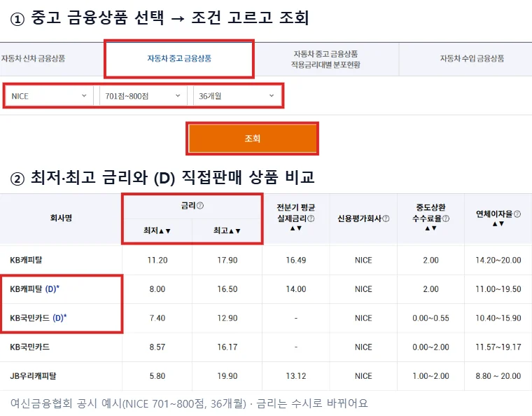The width and height of the screenshot is (532, 416).
Task: Open the 36개월 period dropdown
Action: coord(237,96)
